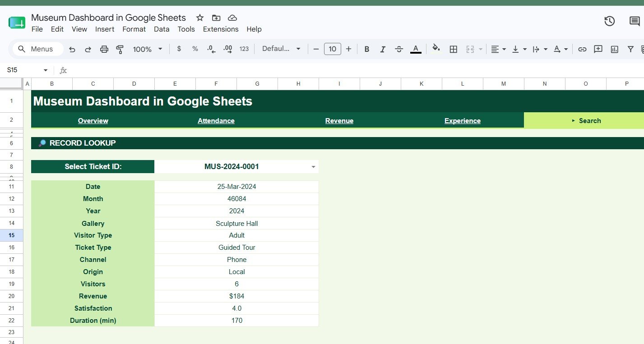
Task: Click the Decrease decimal places icon
Action: coord(211,49)
